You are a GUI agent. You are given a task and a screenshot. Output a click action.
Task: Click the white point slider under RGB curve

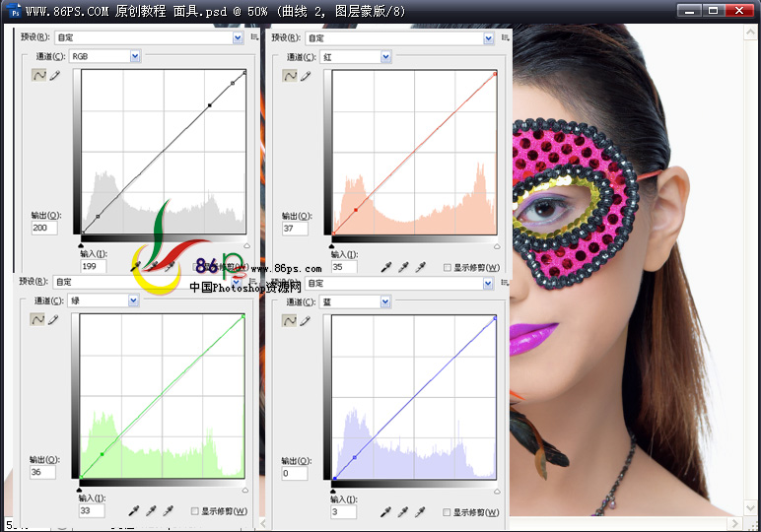tap(246, 246)
